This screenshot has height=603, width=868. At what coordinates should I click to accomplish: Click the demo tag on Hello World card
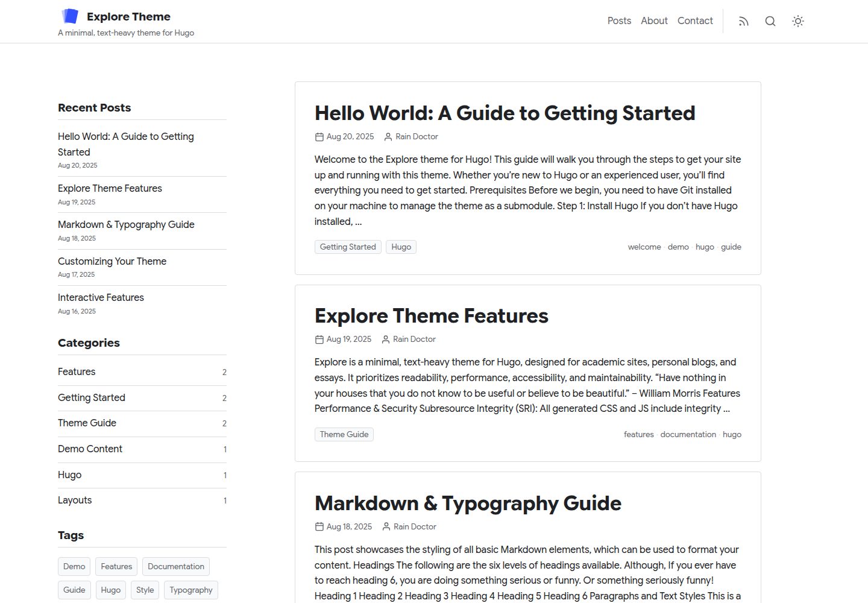[x=678, y=247]
